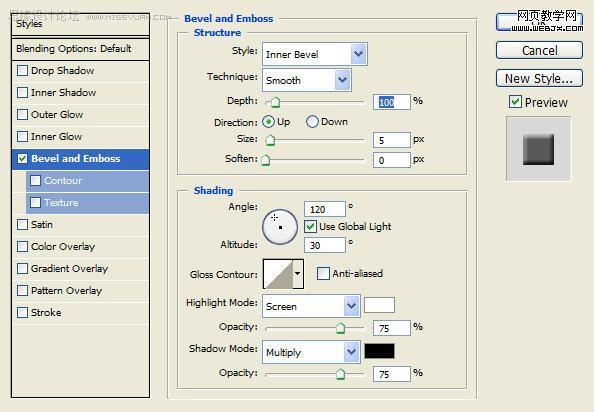594x412 pixels.
Task: Open the Style dropdown showing Inner Bevel
Action: [314, 54]
